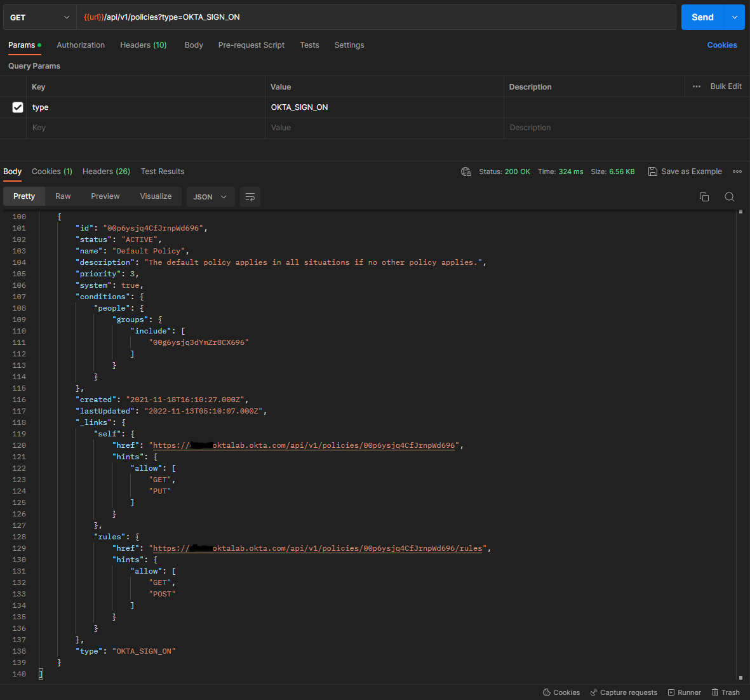This screenshot has height=700, width=750.
Task: Open search in response body
Action: pos(729,197)
